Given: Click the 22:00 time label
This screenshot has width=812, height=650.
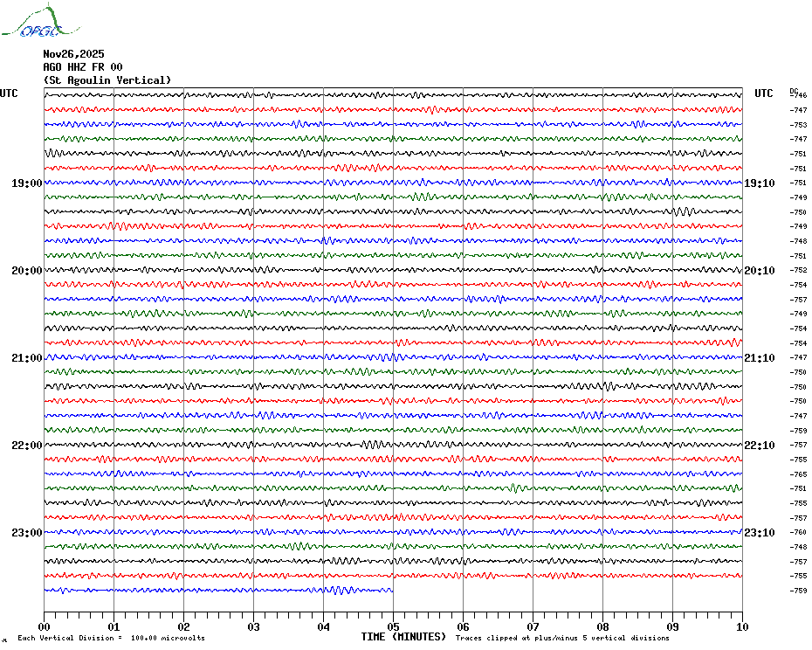Looking at the screenshot, I should (27, 446).
